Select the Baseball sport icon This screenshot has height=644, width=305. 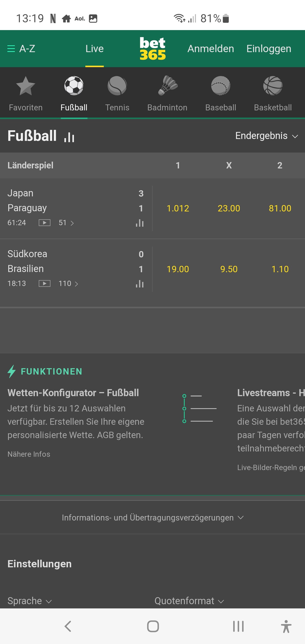point(220,86)
